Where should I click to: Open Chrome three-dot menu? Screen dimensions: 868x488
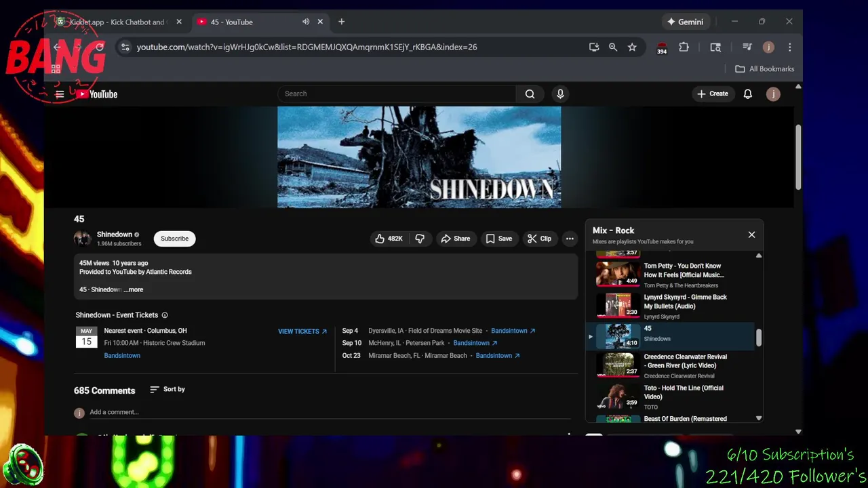tap(789, 47)
